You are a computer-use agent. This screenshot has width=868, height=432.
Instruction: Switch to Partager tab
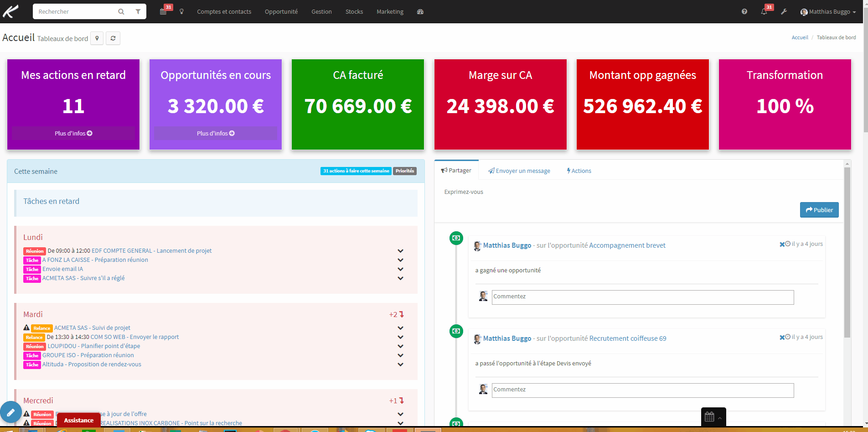pos(456,170)
